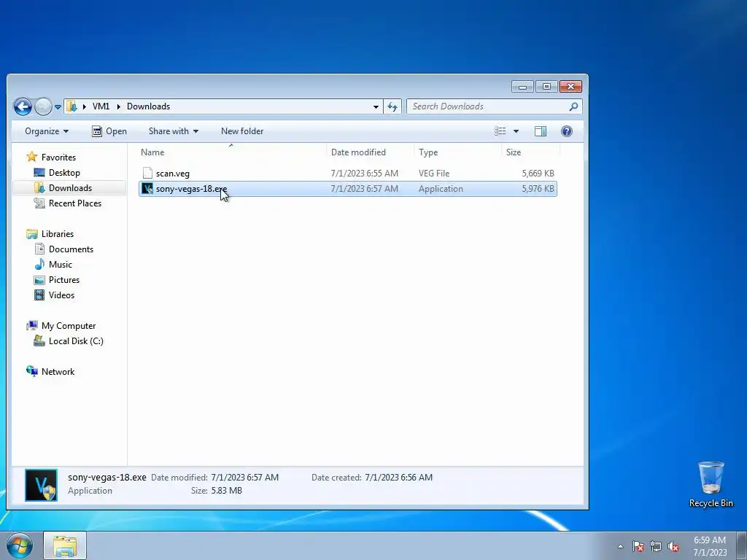The height and width of the screenshot is (560, 747).
Task: Open Help with the question mark icon
Action: pos(566,131)
